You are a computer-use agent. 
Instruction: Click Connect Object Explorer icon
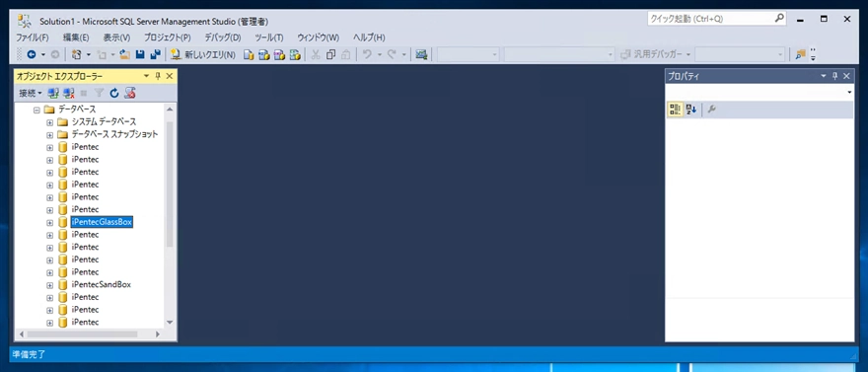tap(53, 93)
